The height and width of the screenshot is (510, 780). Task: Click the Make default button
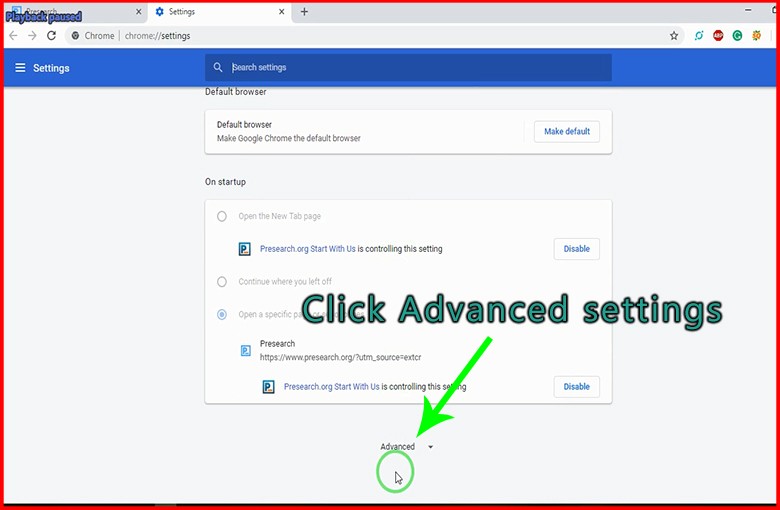click(x=567, y=131)
